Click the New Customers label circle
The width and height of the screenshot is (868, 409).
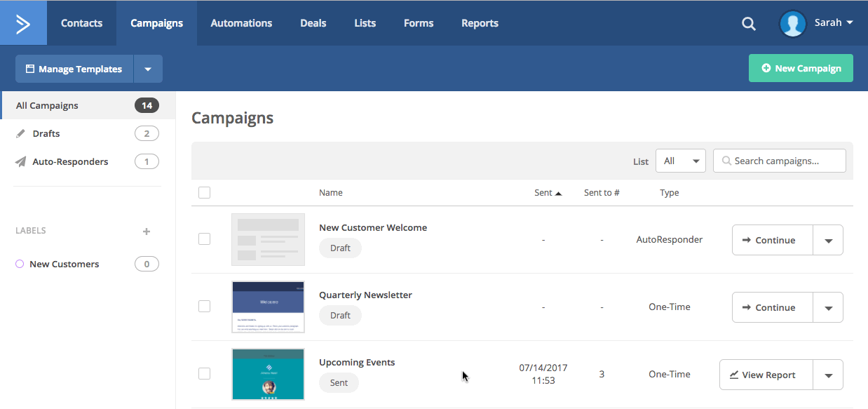(x=20, y=264)
